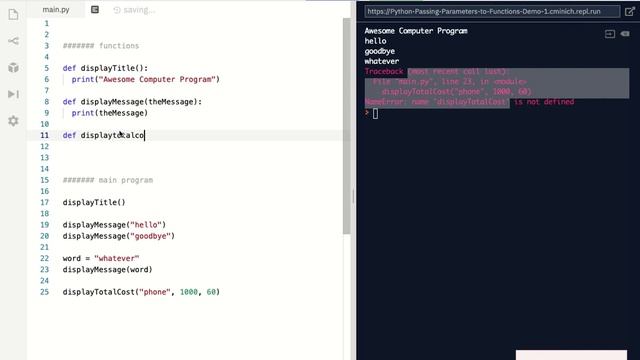The image size is (640, 360).
Task: Open the Settings gear icon
Action: click(x=13, y=121)
